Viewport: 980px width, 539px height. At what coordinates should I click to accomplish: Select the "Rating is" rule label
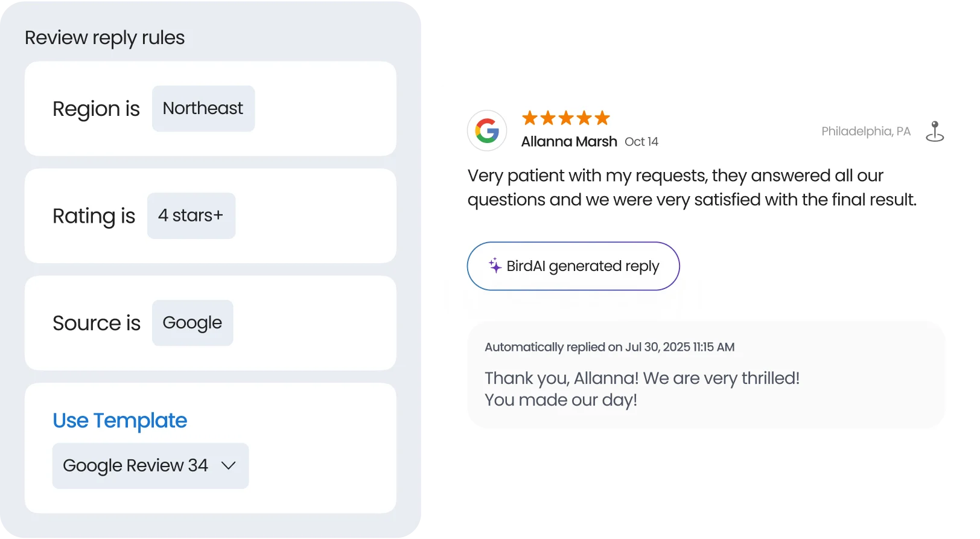point(94,216)
